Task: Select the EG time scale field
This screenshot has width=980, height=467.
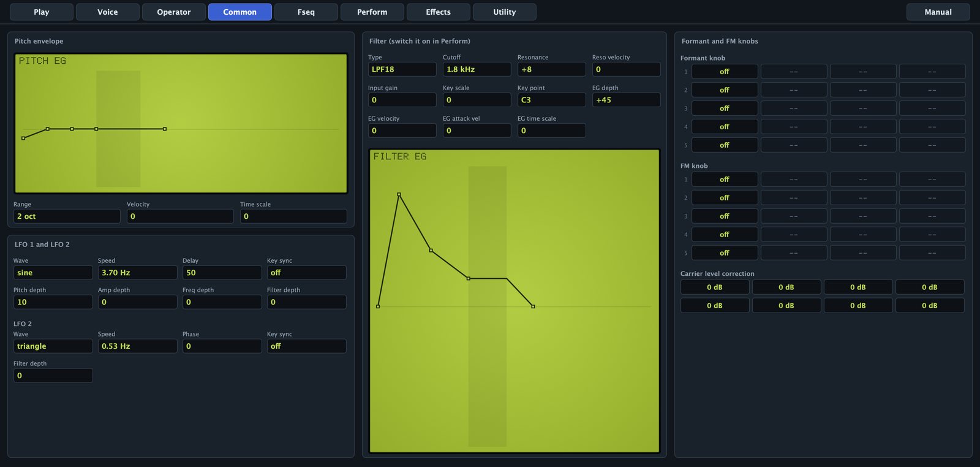Action: [x=552, y=131]
